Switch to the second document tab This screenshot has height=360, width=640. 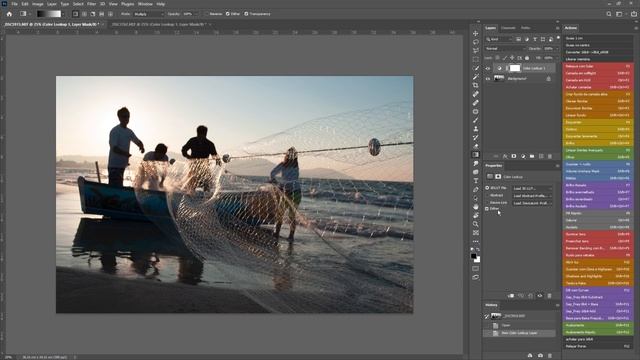click(x=159, y=24)
